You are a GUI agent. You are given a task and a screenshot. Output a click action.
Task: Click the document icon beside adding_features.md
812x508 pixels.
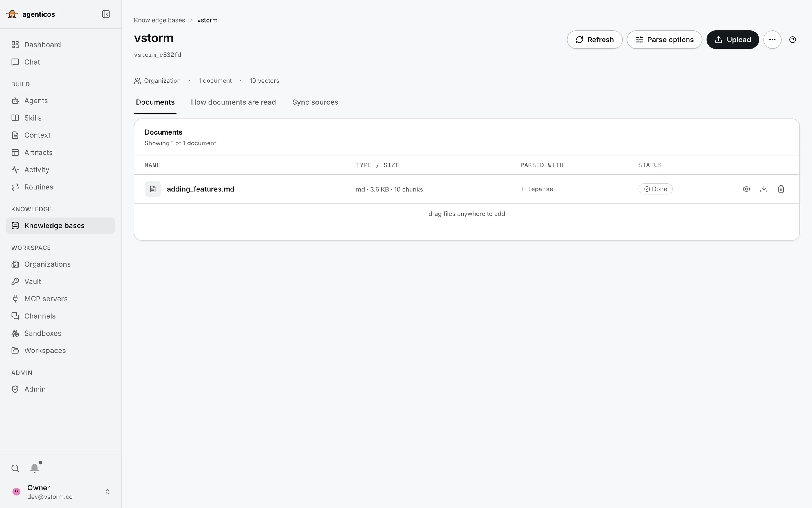[153, 189]
